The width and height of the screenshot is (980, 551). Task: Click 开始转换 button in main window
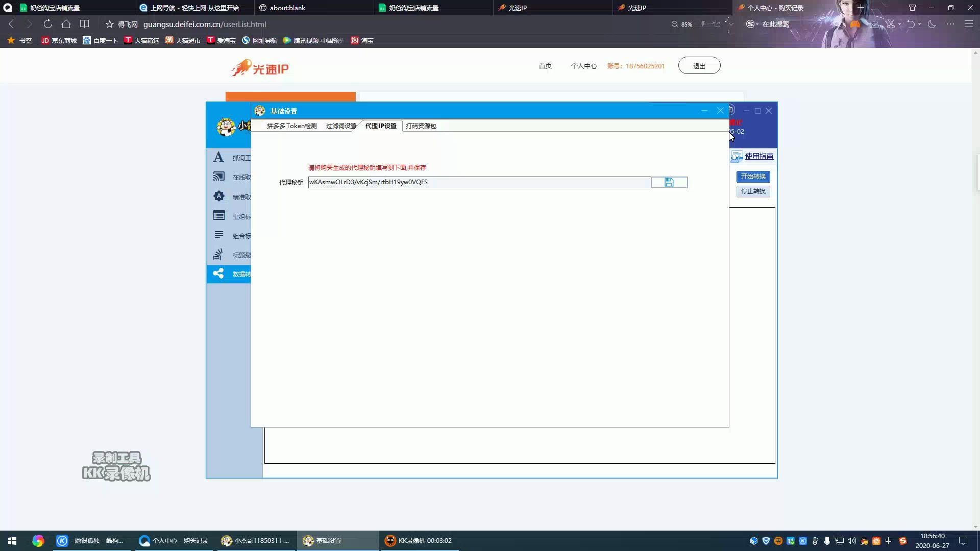point(753,177)
